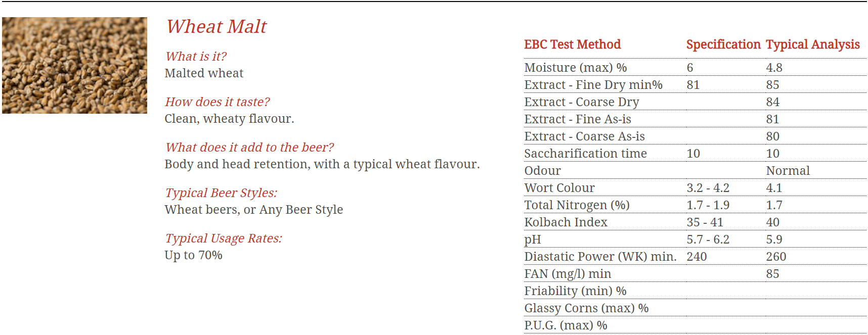Click the Saccharification time row label

pos(586,154)
